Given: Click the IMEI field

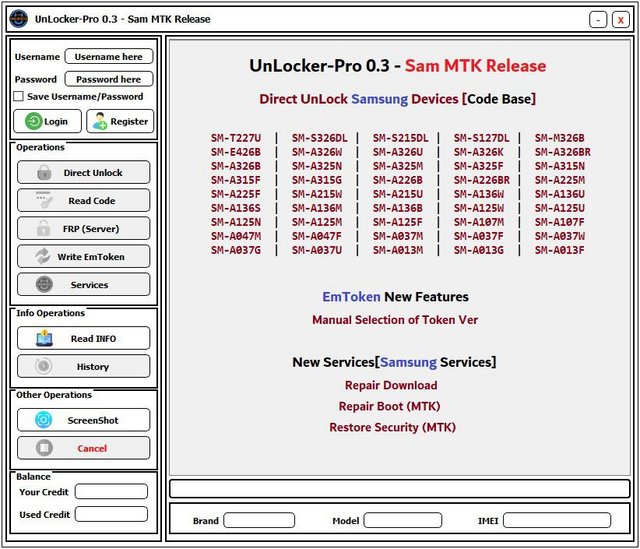Looking at the screenshot, I should point(557,520).
